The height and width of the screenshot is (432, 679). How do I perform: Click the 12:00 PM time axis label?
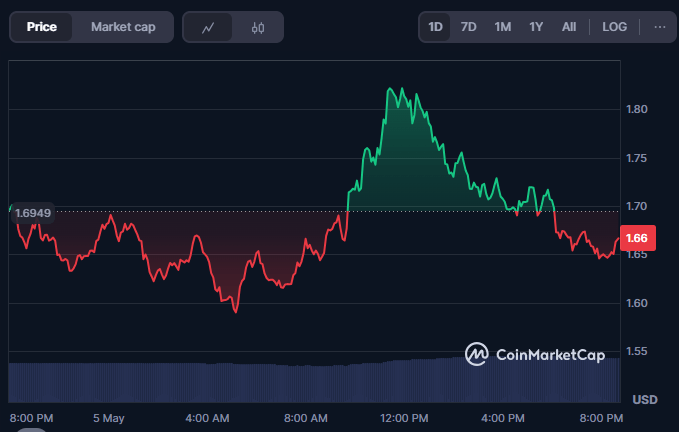tap(404, 417)
